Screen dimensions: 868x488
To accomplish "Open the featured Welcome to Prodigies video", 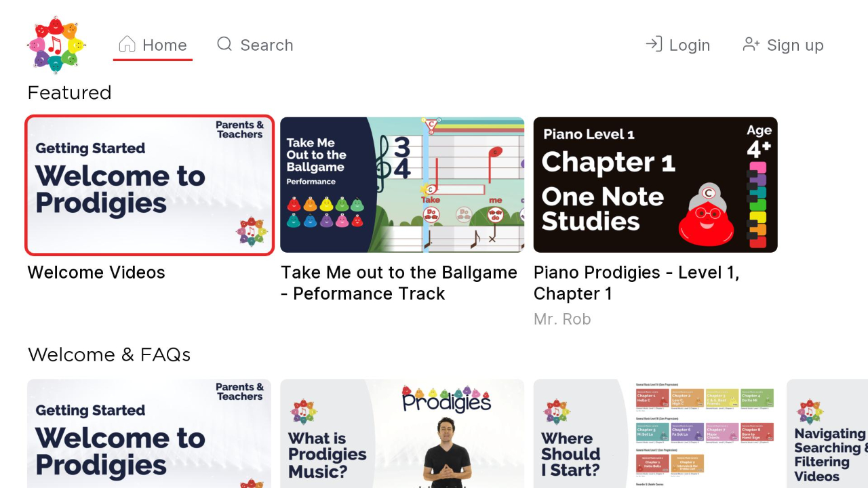I will 149,184.
